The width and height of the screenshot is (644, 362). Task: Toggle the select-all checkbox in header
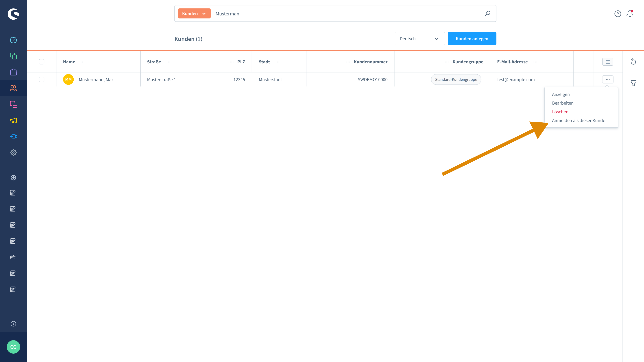click(x=42, y=62)
